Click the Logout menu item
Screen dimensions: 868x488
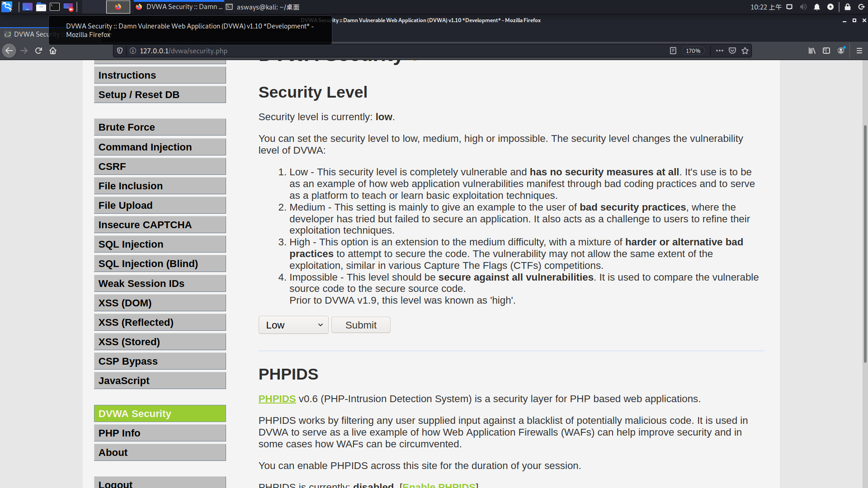160,483
